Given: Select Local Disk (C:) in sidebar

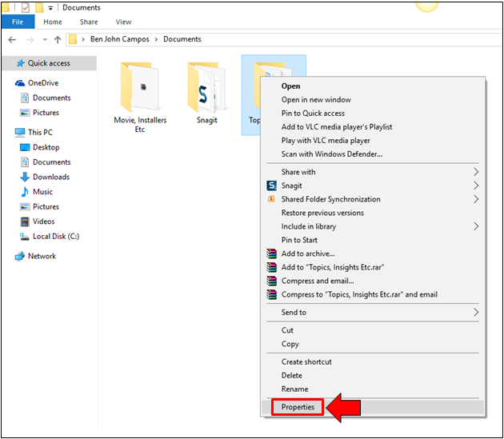Looking at the screenshot, I should 55,237.
